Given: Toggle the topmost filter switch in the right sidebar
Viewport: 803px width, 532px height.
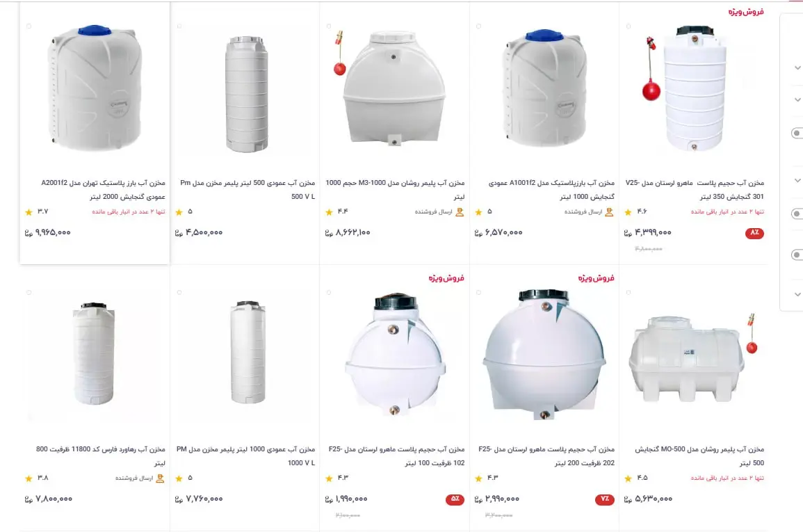Looking at the screenshot, I should tap(797, 133).
